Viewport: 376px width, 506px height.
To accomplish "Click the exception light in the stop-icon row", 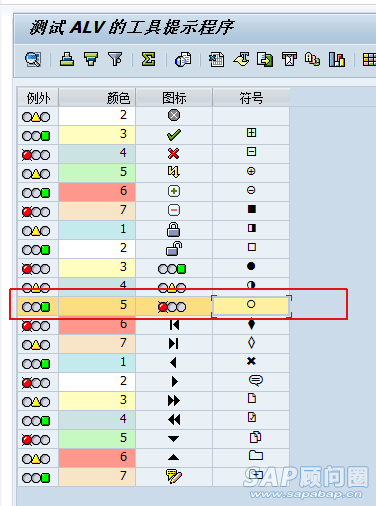I will (x=36, y=117).
